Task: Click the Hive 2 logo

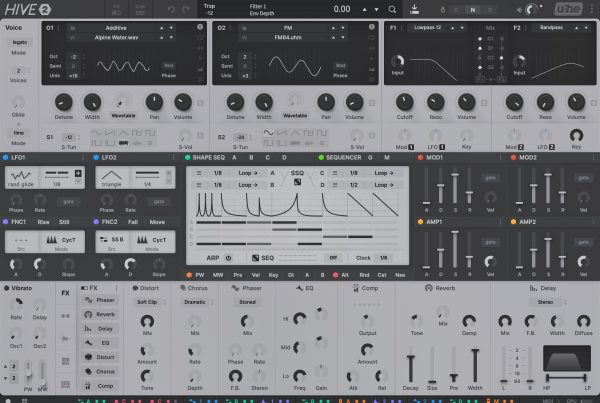Action: [28, 9]
